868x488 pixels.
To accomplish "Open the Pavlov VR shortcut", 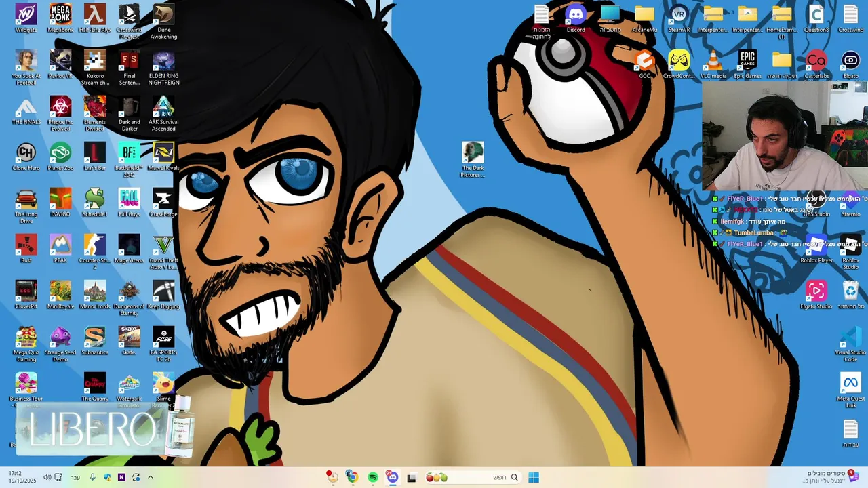I will [60, 64].
